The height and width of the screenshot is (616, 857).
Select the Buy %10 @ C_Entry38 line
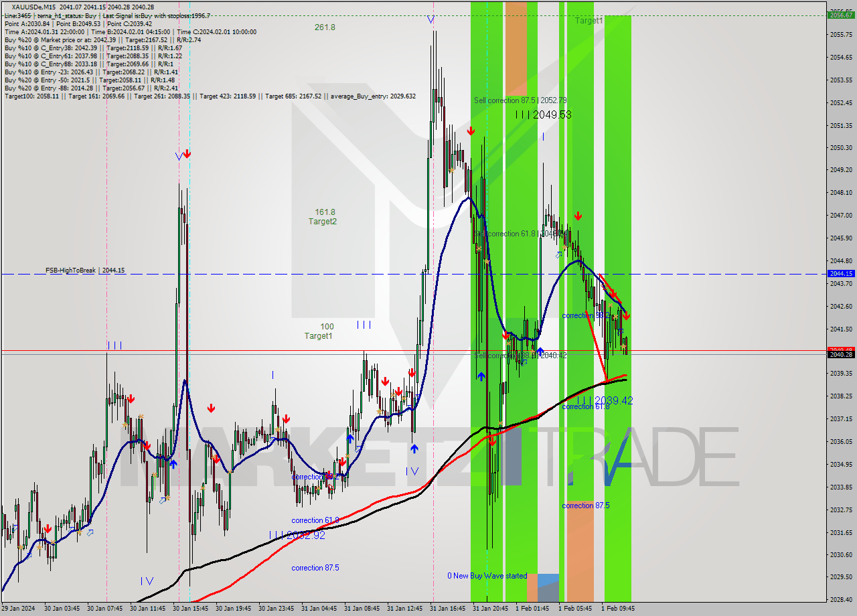coord(93,48)
